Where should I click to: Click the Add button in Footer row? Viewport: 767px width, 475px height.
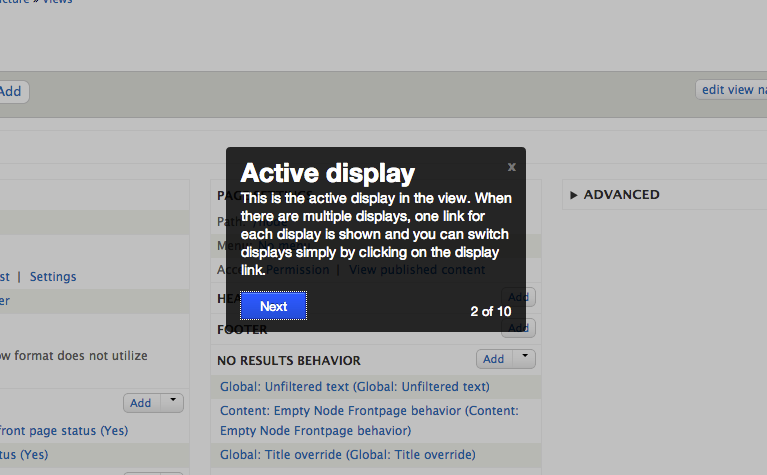518,328
